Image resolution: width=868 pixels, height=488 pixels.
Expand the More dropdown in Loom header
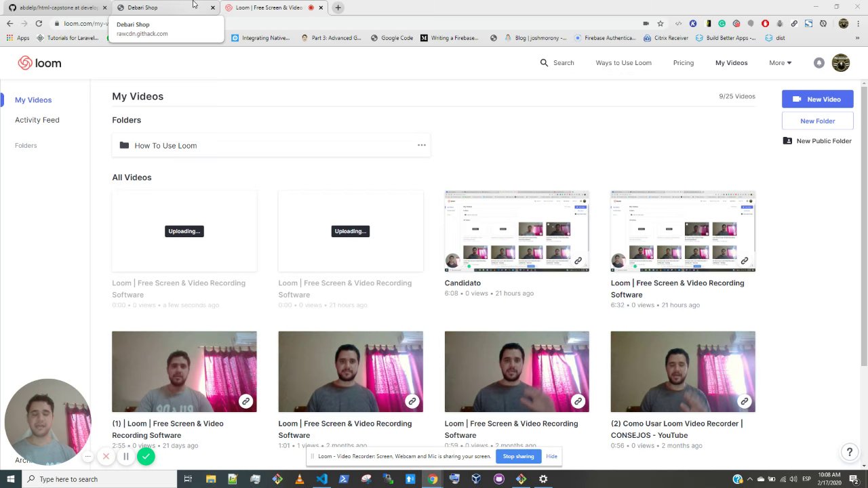point(780,62)
